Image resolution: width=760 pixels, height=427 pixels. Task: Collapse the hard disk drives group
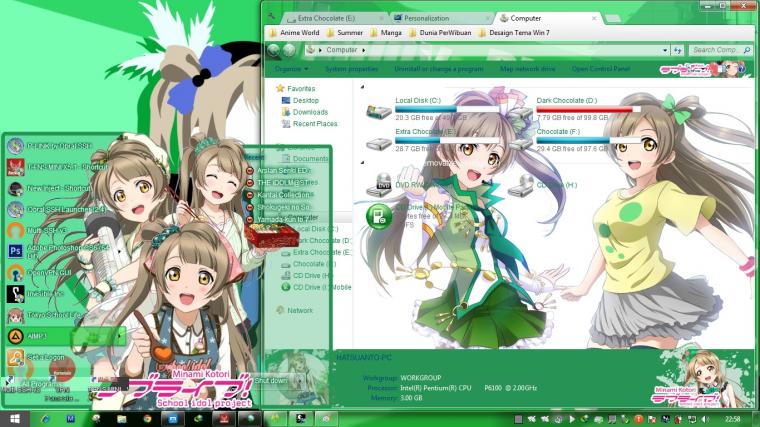(x=363, y=87)
